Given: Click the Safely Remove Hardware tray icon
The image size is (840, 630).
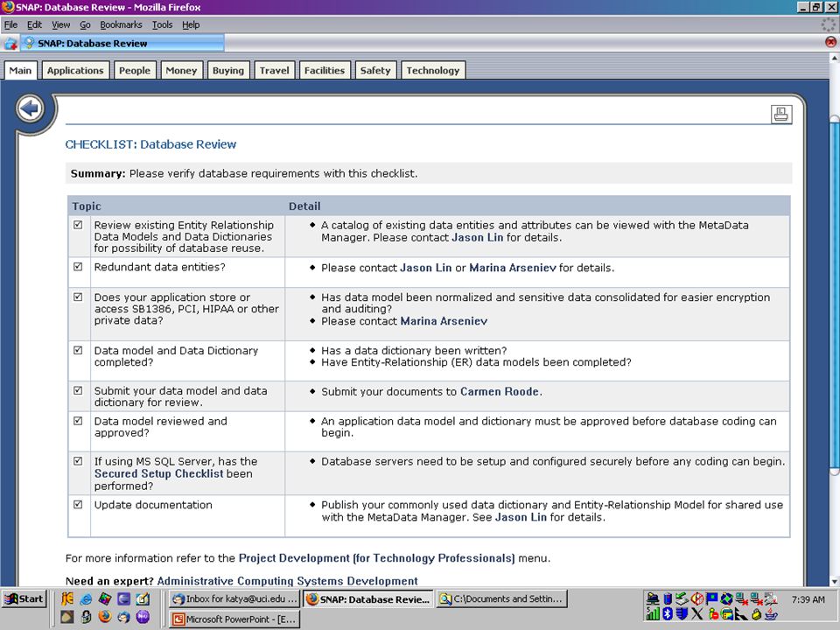Looking at the screenshot, I should pos(682,598).
